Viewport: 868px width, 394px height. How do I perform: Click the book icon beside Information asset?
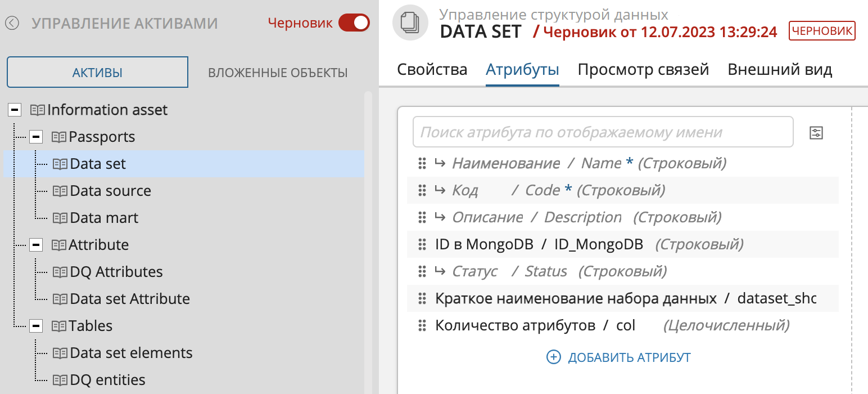[x=38, y=110]
